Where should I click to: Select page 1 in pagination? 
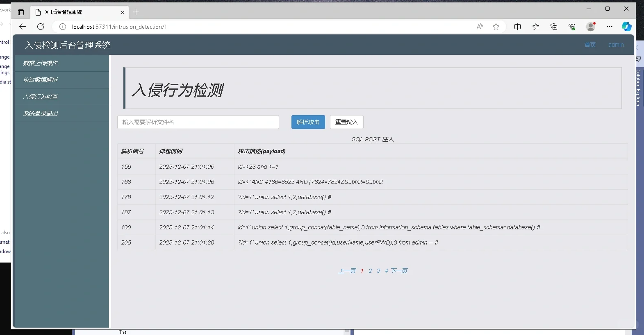(x=362, y=271)
